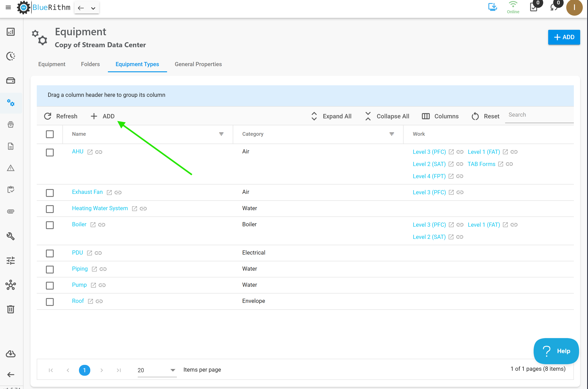This screenshot has height=389, width=588.
Task: Toggle the select-all header checkbox
Action: 50,134
